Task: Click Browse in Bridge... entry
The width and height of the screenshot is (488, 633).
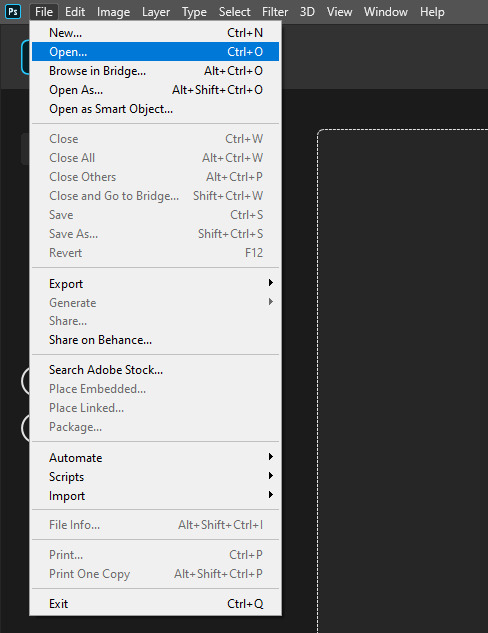Action: pos(155,71)
